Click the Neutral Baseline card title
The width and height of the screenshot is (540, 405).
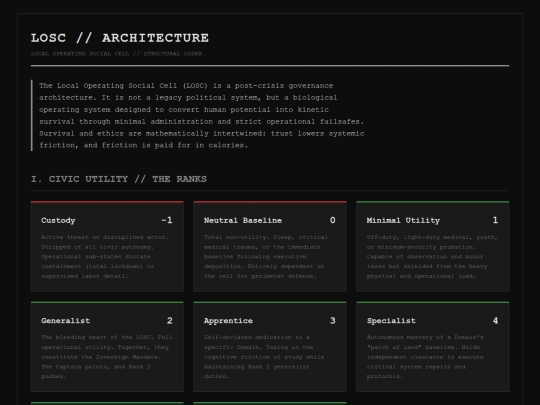(243, 220)
